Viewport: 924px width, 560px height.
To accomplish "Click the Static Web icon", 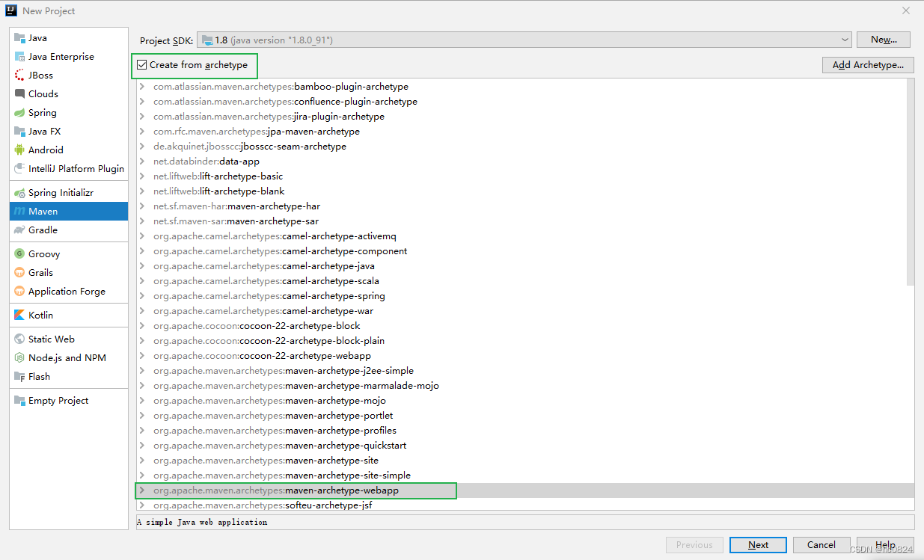I will pos(19,339).
